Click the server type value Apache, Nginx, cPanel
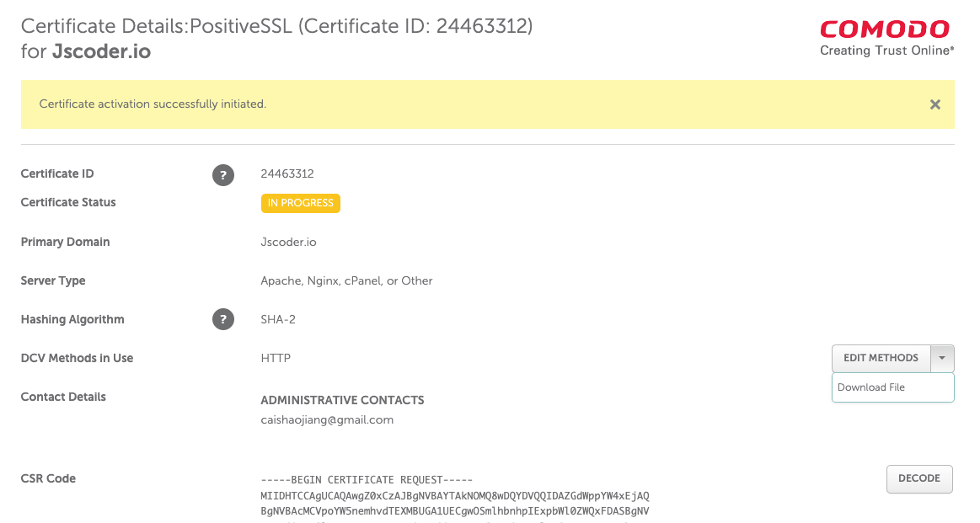The width and height of the screenshot is (980, 523). pos(346,281)
